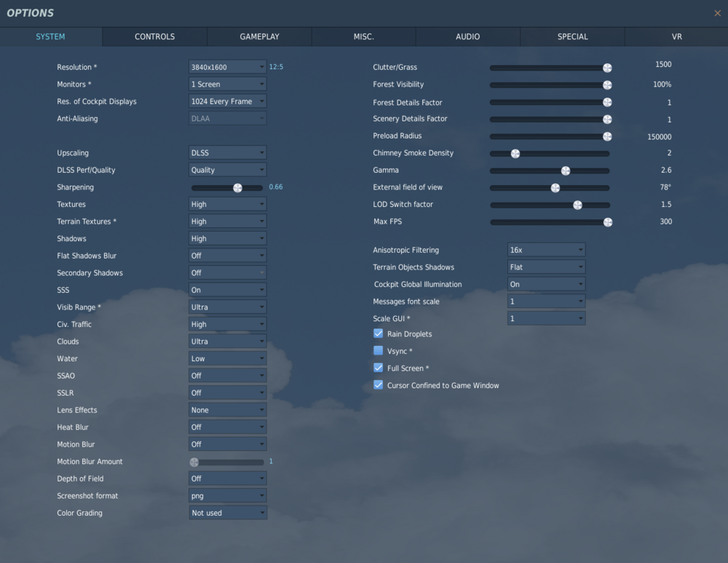Click the Forest Details Factor slider handle
The image size is (728, 563).
point(607,102)
